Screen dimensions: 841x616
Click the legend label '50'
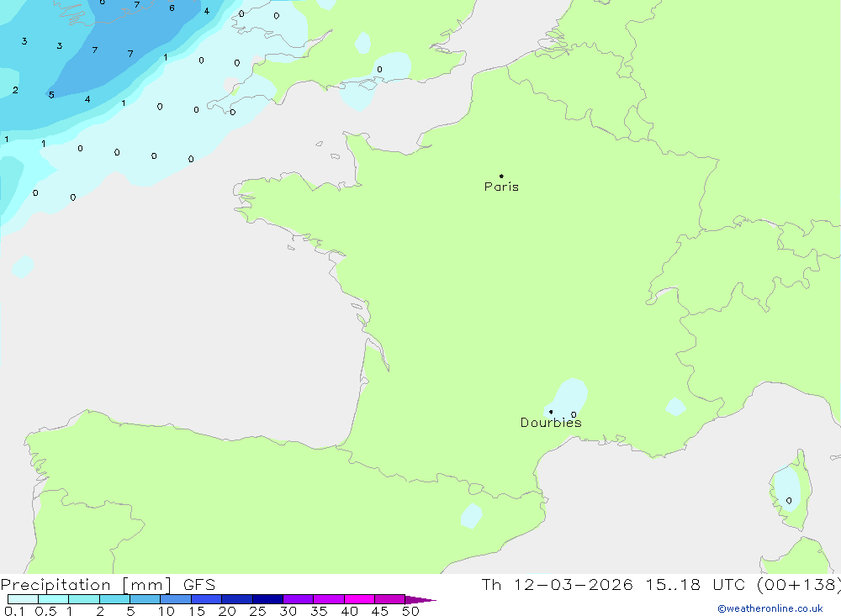(410, 611)
